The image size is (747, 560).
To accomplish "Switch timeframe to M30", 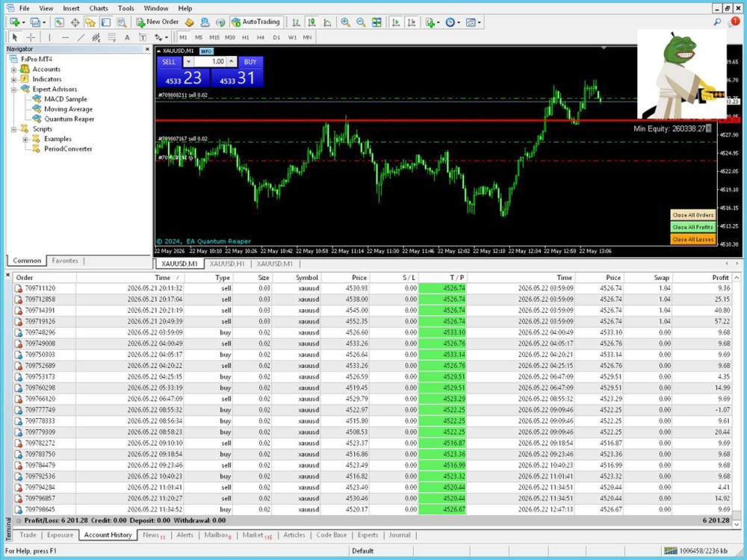I will click(x=230, y=37).
